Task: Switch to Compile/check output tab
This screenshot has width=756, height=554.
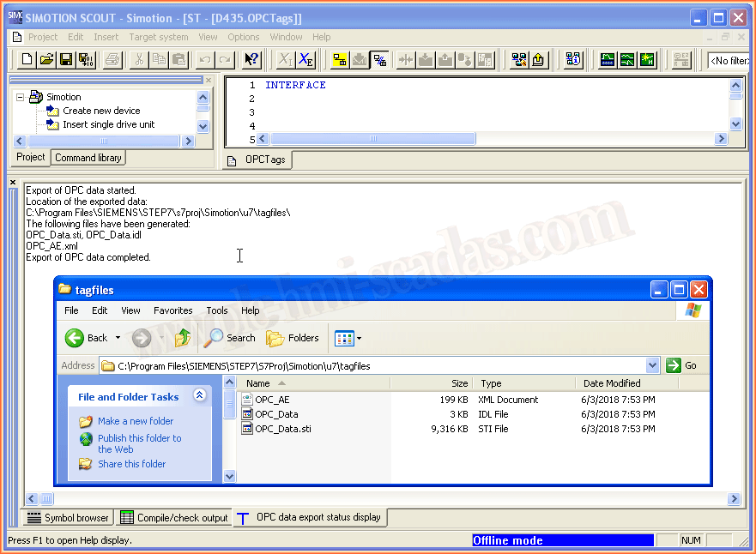Action: [173, 518]
